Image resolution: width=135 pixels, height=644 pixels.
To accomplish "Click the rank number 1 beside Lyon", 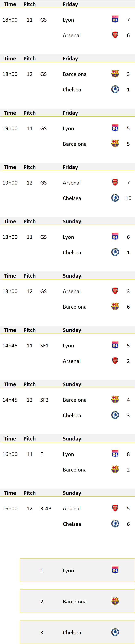I will tap(42, 571).
